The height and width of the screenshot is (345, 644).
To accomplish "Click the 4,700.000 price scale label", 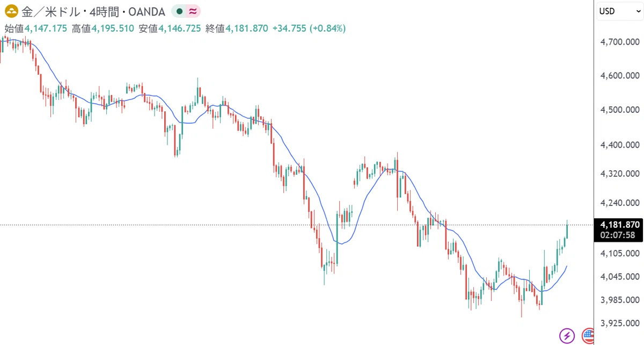I will pyautogui.click(x=619, y=42).
